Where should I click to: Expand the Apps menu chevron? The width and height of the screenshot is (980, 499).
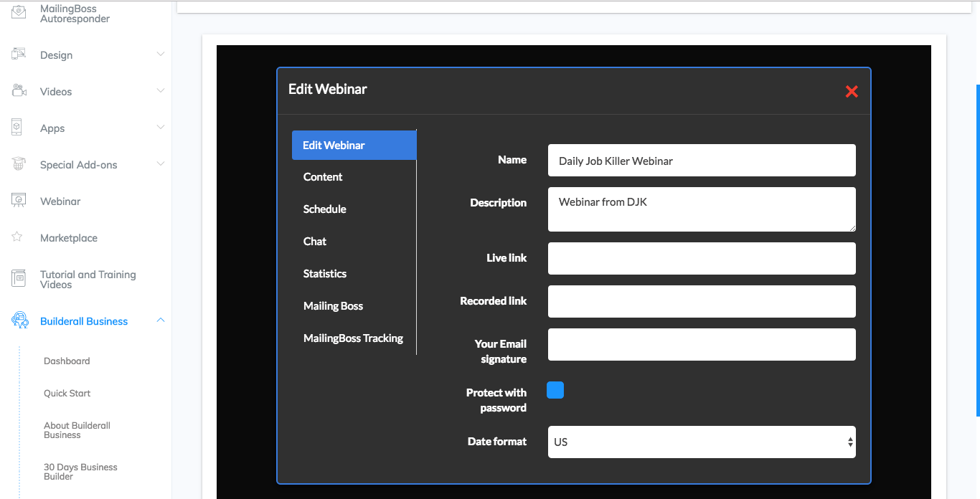click(x=161, y=128)
